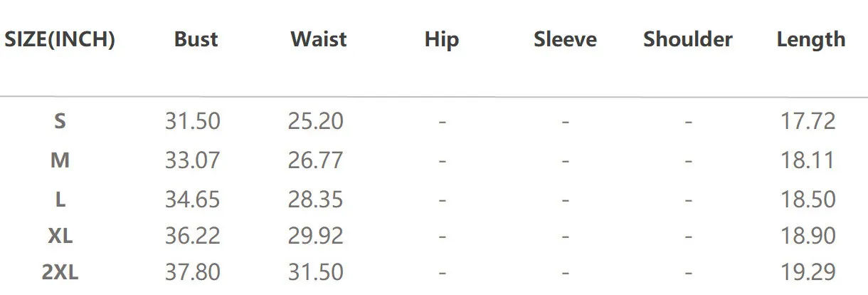Select the 17.72 length value
Viewport: 868px width, 295px height.
pos(808,122)
